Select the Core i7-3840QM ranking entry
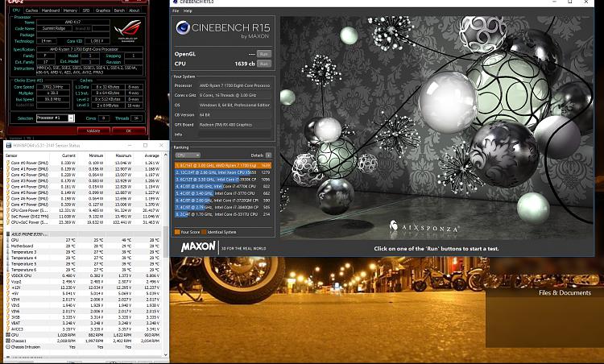Screen dimensions: 604x364 (x=222, y=207)
